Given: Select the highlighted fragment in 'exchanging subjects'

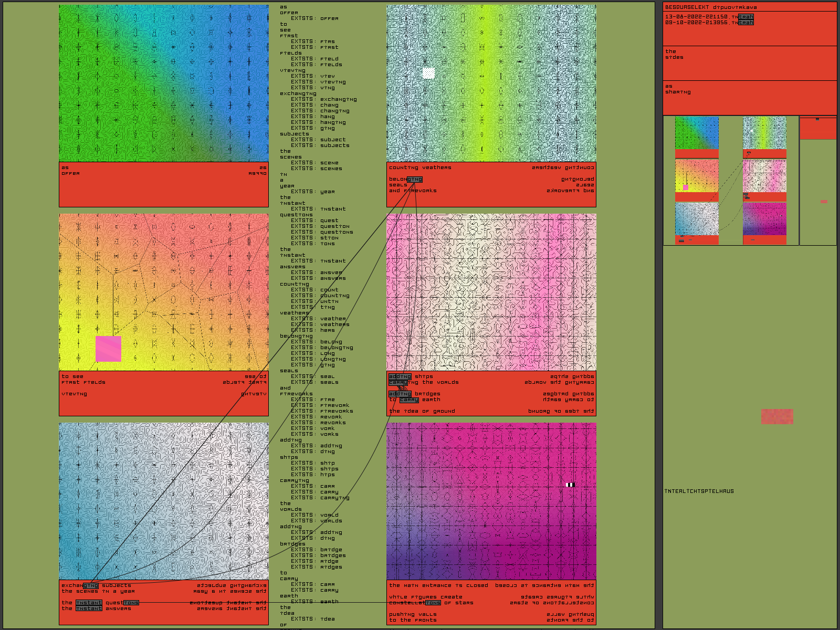Looking at the screenshot, I should 91,585.
